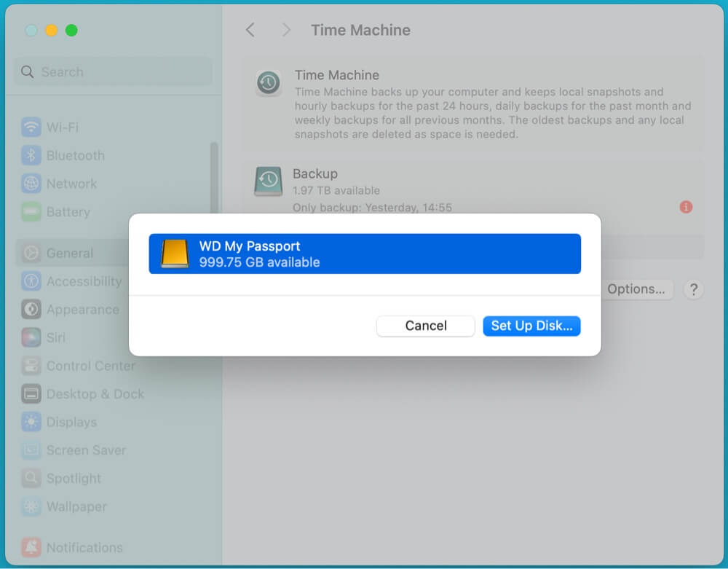Open Control Center icon in sidebar
The height and width of the screenshot is (569, 728).
(x=31, y=366)
